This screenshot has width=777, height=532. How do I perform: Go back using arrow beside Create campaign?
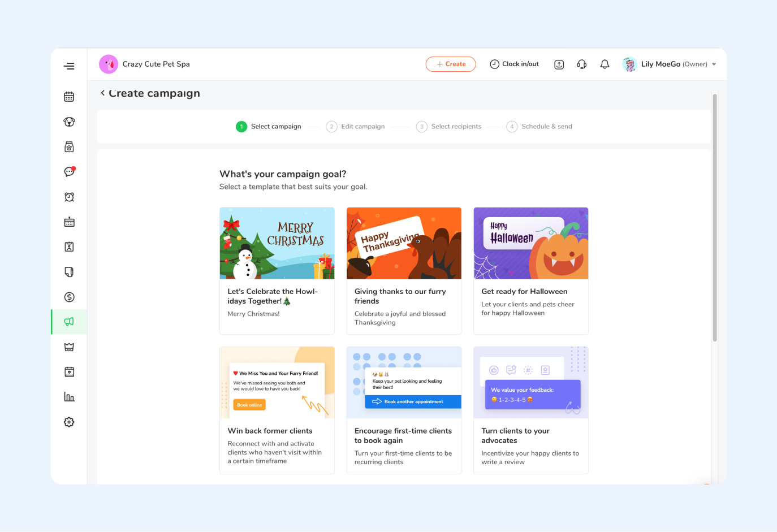click(102, 93)
